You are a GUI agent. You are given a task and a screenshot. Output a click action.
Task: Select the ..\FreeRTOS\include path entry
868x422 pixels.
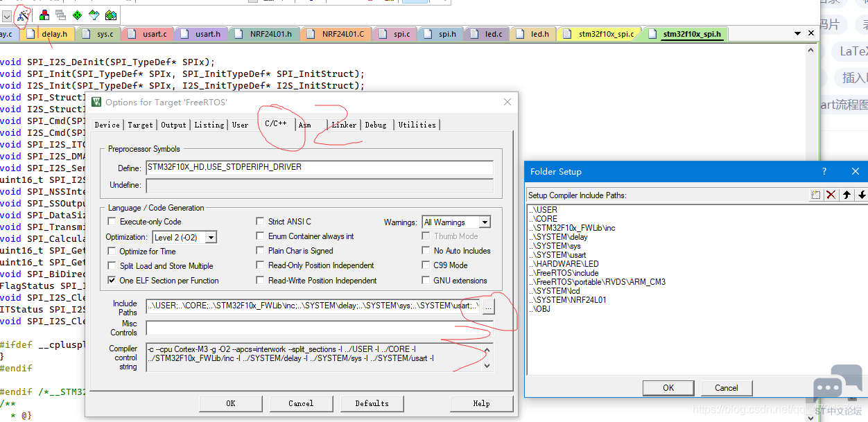tap(564, 273)
